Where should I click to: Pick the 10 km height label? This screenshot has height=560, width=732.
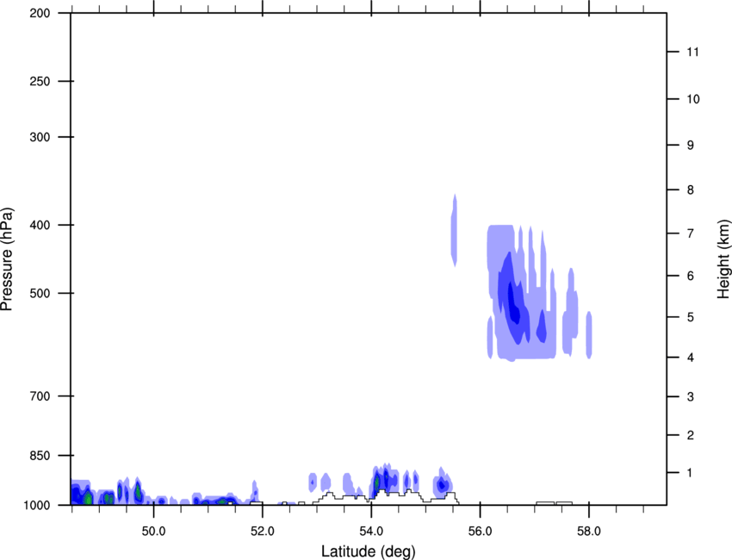coord(692,99)
